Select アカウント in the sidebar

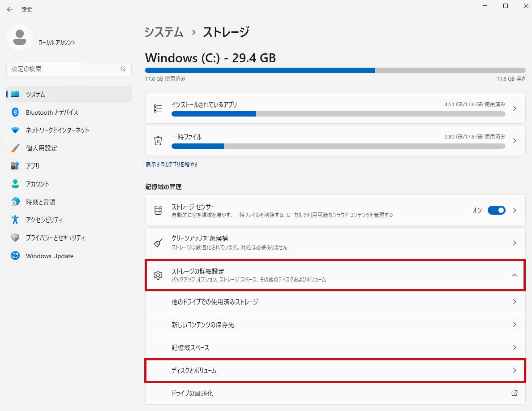(69, 184)
